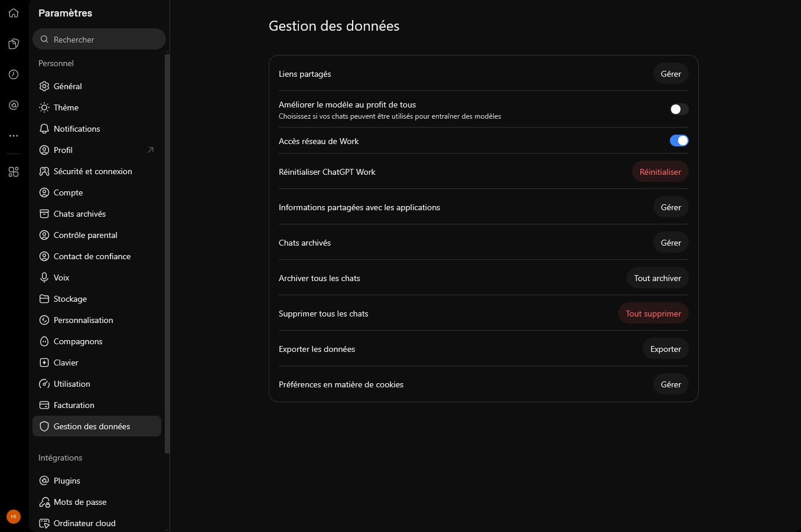
Task: Click the red Tout supprimer button
Action: click(x=653, y=314)
